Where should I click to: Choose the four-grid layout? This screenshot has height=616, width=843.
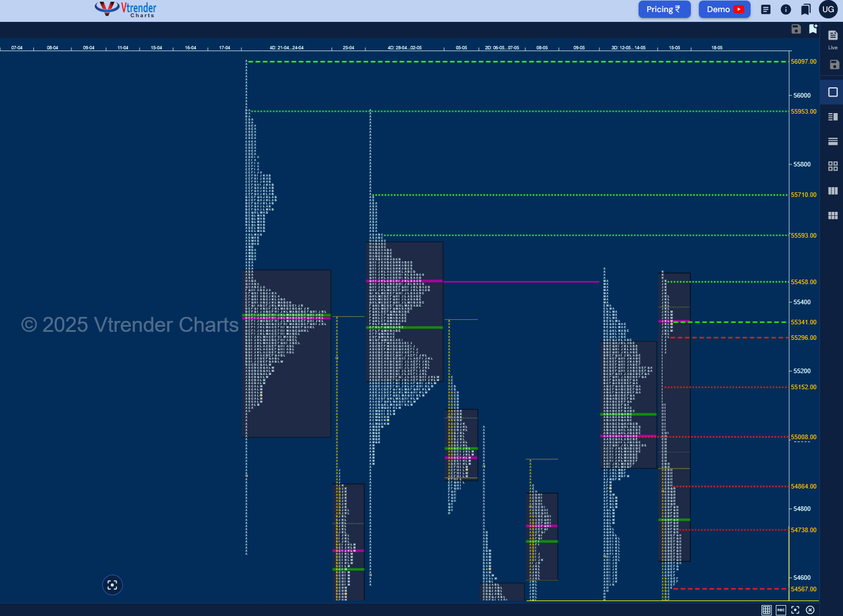833,166
